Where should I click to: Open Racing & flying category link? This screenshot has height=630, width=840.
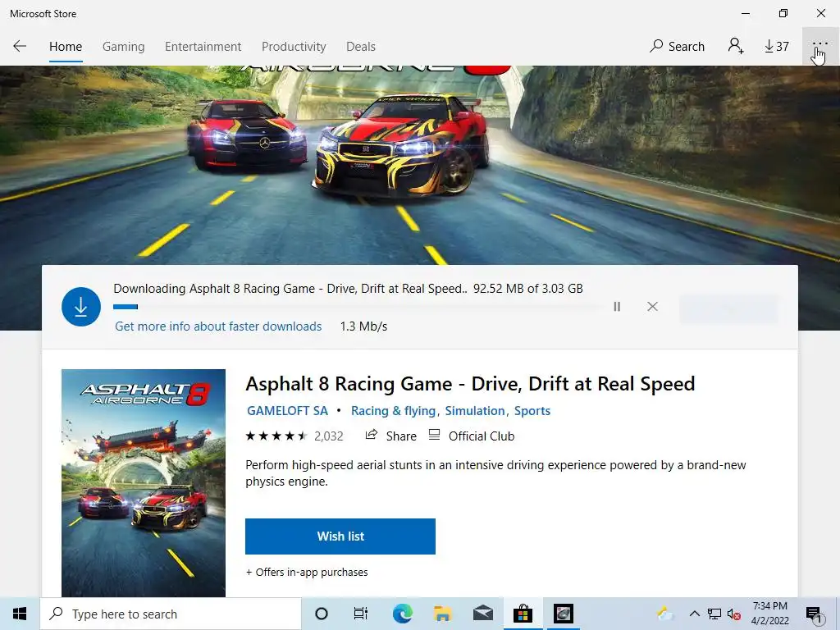(393, 411)
